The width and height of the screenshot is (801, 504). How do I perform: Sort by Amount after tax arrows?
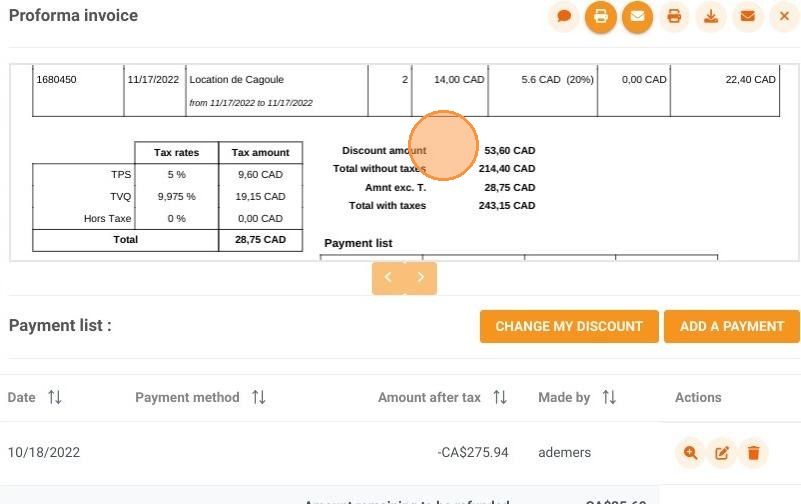pyautogui.click(x=500, y=397)
